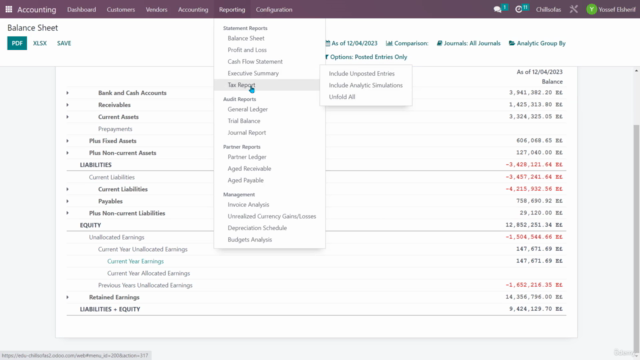Click the SAVE button
This screenshot has width=640, height=360.
coord(64,43)
